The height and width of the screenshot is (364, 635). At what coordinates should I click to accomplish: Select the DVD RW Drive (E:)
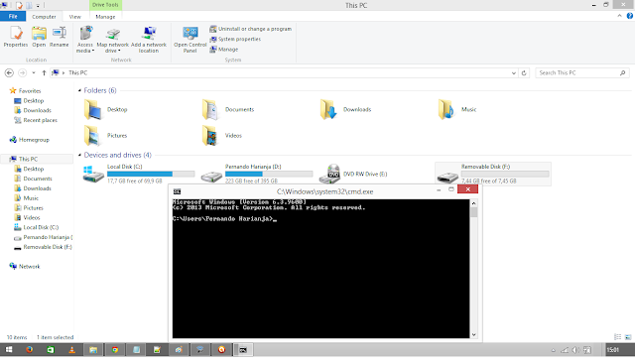tap(353, 175)
